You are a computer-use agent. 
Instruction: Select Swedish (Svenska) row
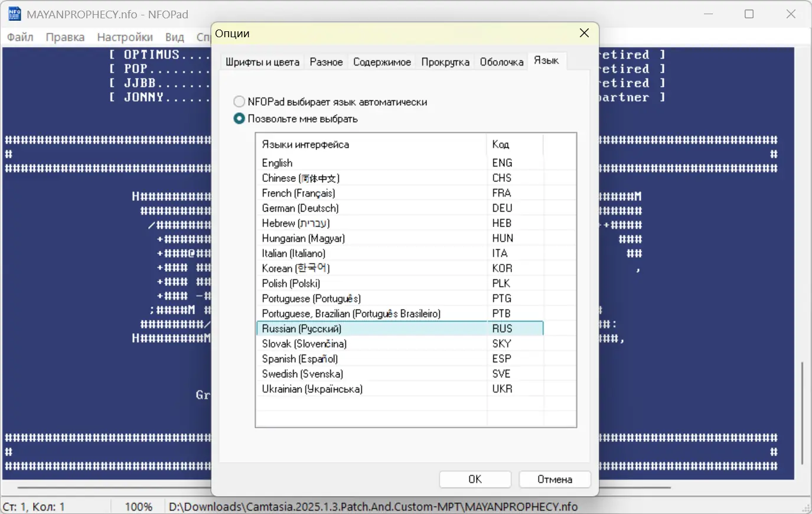pos(400,374)
